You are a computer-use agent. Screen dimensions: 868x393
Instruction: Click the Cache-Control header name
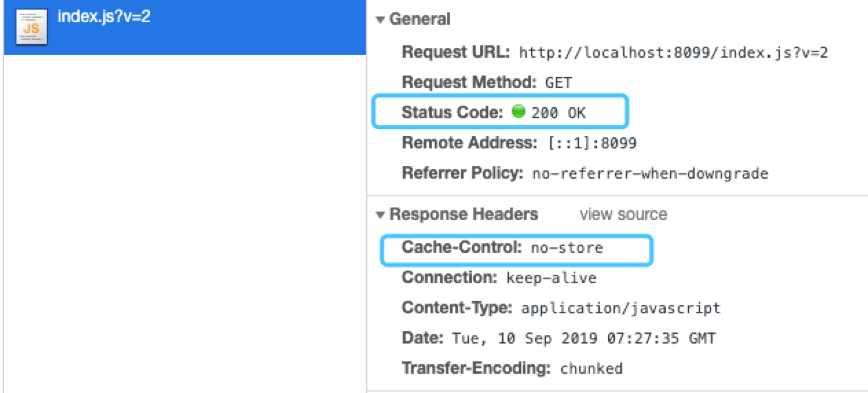pos(463,247)
